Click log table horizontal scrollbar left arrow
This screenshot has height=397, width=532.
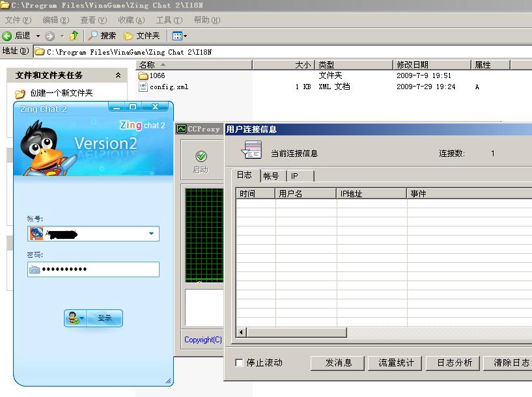point(241,333)
